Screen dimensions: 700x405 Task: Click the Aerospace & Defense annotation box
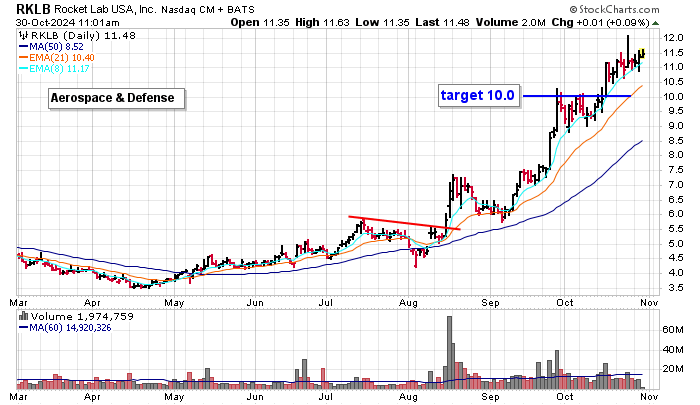[x=117, y=98]
